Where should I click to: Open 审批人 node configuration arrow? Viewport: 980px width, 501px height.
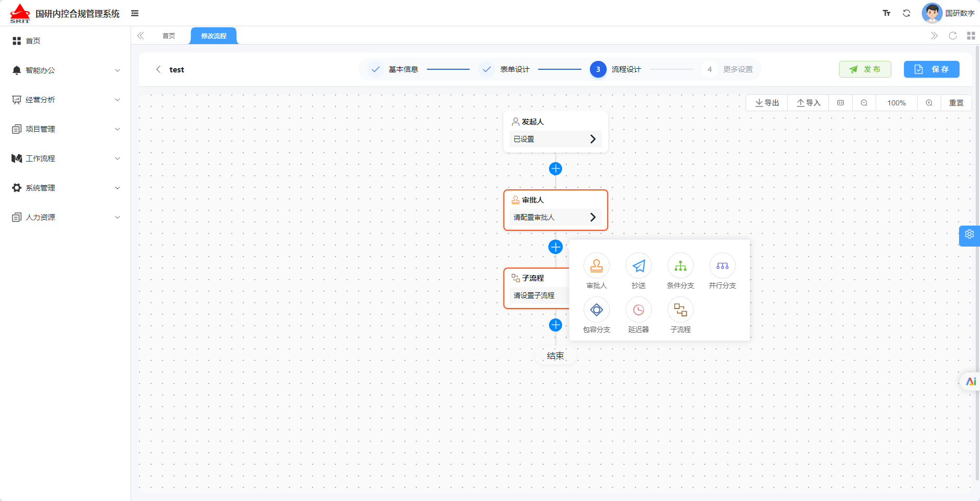click(593, 217)
